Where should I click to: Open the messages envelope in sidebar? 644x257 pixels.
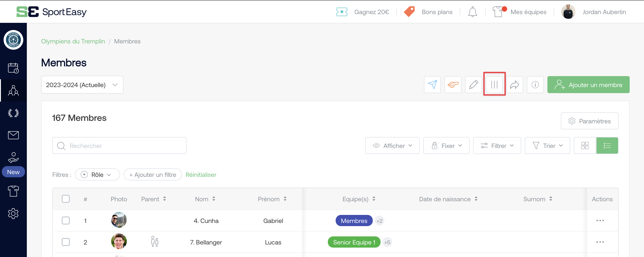13,135
